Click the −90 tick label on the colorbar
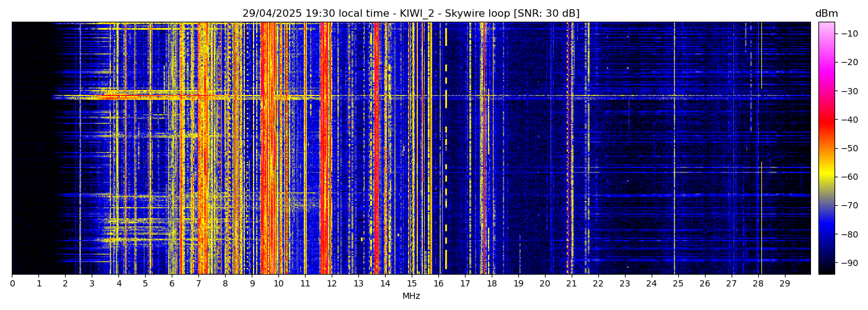This screenshot has height=310, width=868. 849,263
